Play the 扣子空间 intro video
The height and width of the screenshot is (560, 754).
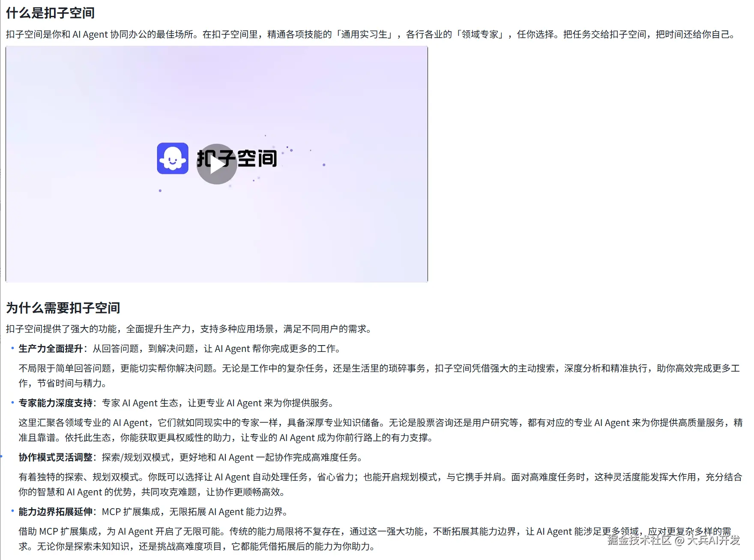pos(217,164)
